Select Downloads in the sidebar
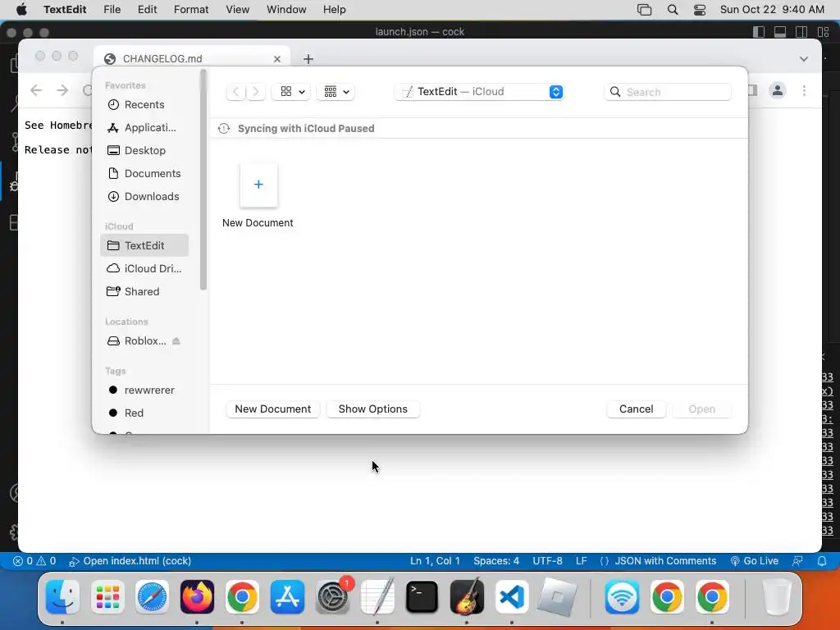 (144, 197)
